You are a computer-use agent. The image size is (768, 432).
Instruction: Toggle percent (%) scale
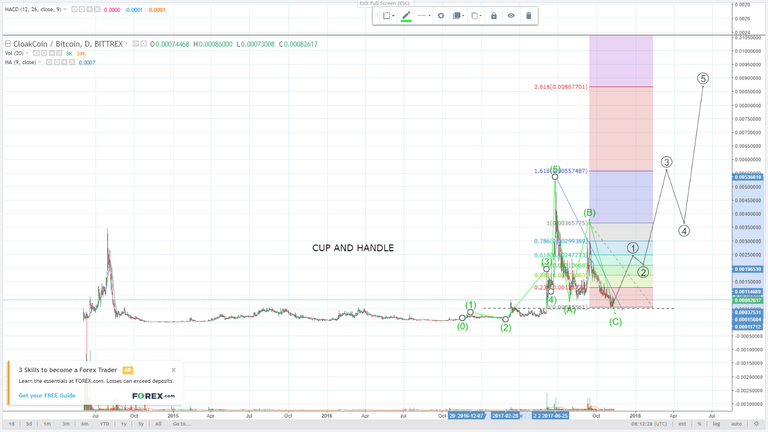[x=699, y=424]
